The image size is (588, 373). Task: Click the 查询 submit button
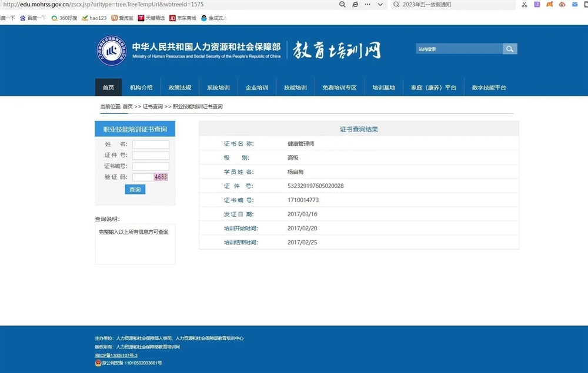coord(135,190)
